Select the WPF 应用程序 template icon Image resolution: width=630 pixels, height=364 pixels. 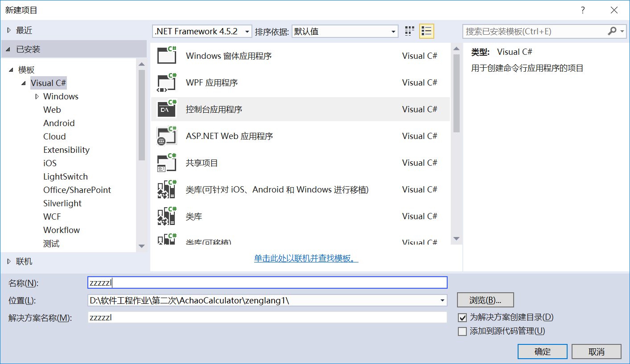point(167,82)
